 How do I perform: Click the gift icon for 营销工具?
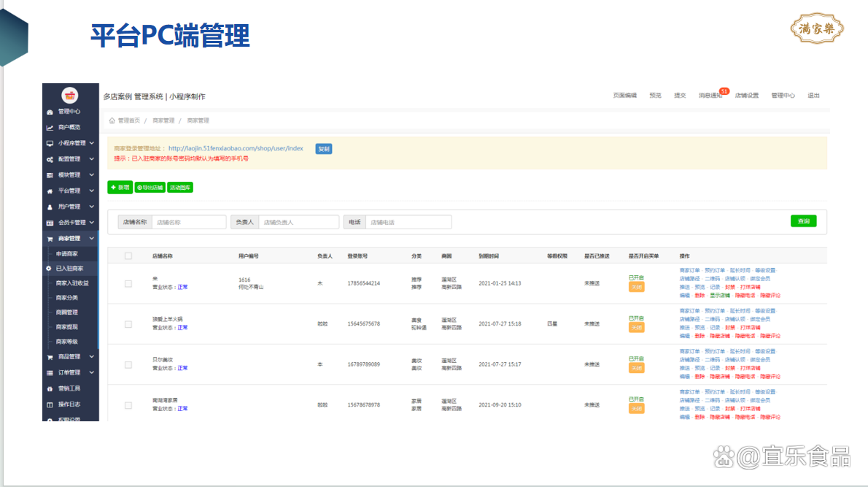pos(50,388)
